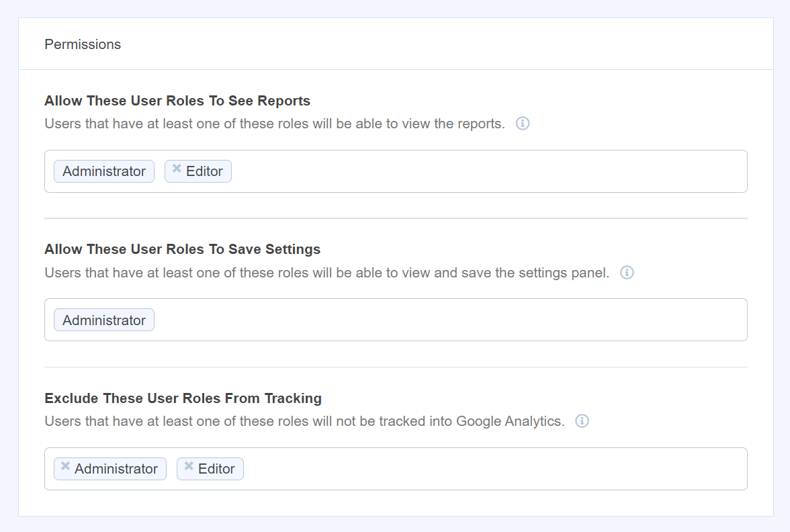Click text 'view and save the settings panel'

[504, 273]
